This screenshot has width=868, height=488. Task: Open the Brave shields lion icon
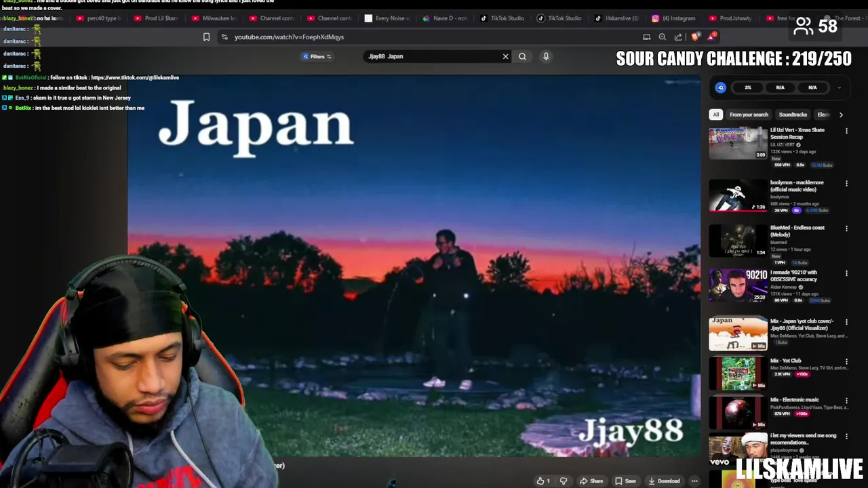tap(695, 37)
